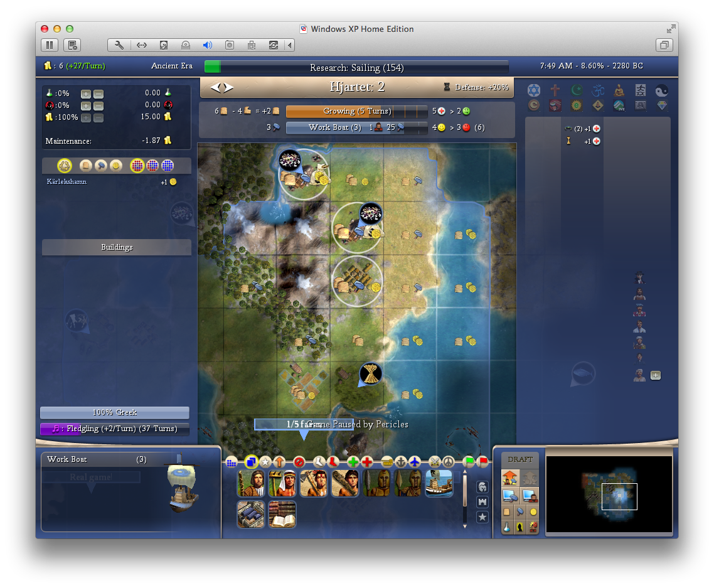Increase science rate with plus button
This screenshot has width=714, height=588.
[x=85, y=94]
